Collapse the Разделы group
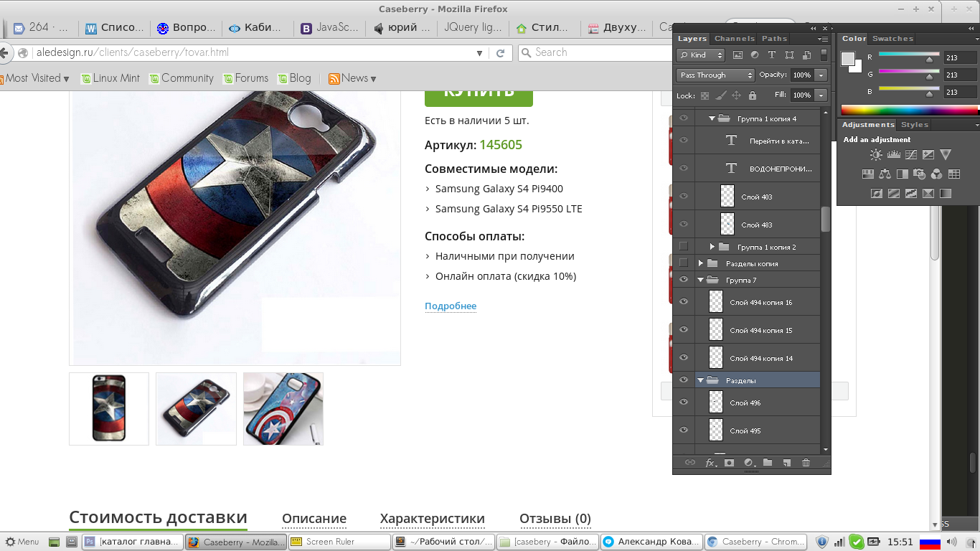 point(701,380)
